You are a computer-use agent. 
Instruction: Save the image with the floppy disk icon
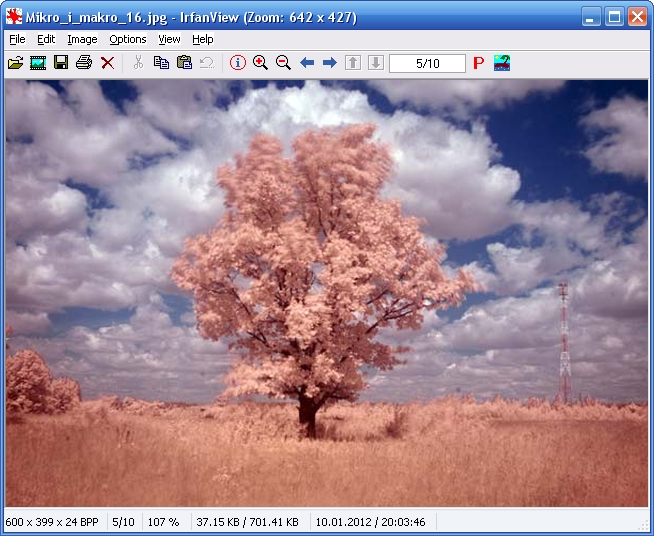point(61,63)
